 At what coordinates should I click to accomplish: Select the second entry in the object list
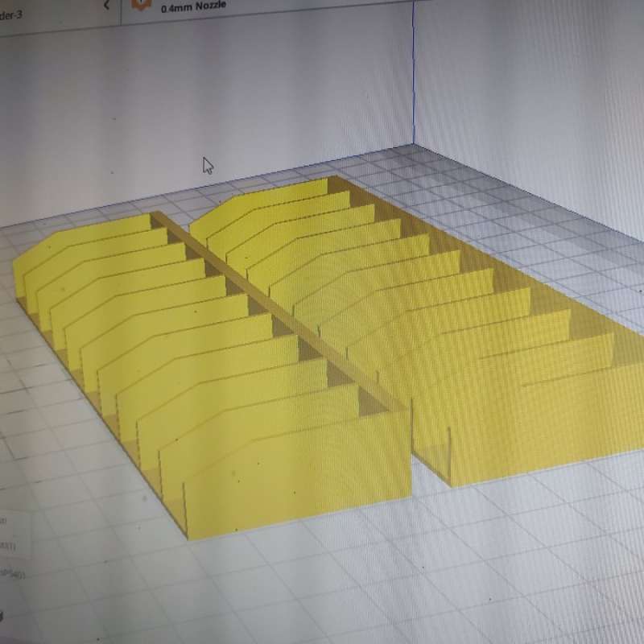pos(5,547)
